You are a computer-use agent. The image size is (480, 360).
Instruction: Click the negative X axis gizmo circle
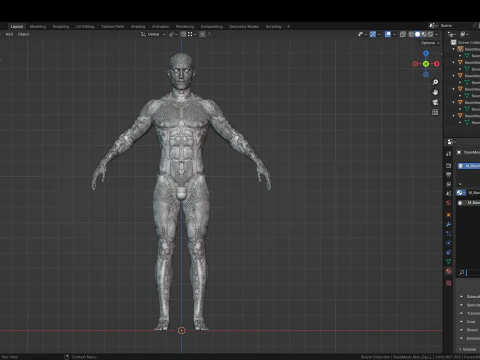coord(415,64)
